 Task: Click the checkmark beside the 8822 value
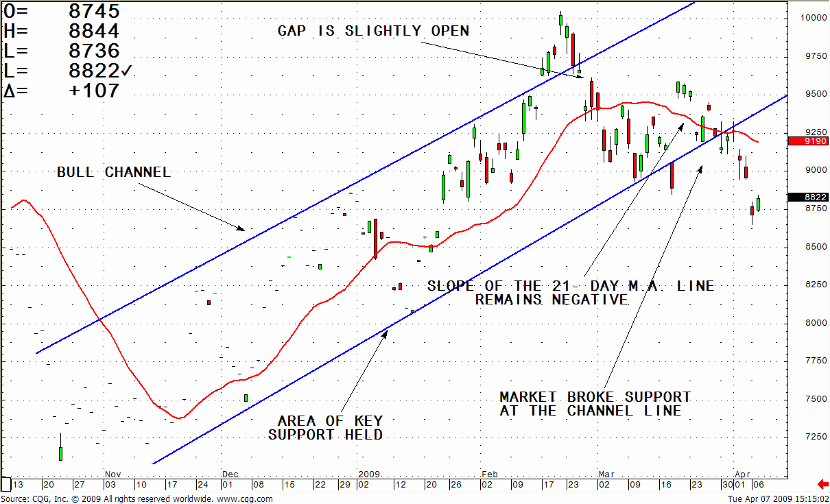[x=127, y=71]
